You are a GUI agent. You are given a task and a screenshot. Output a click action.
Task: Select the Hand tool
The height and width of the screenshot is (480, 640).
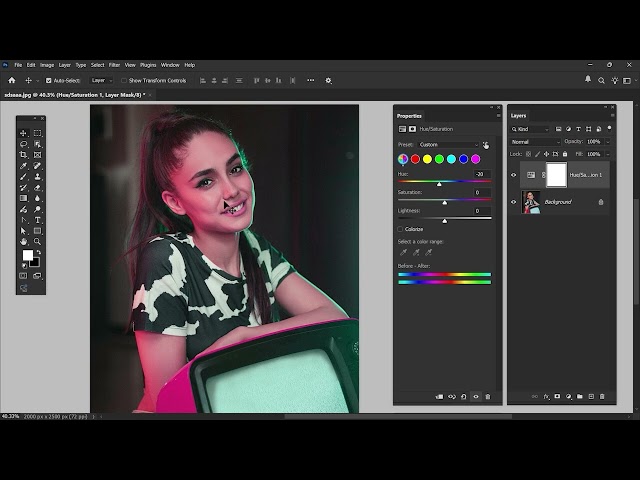[x=23, y=242]
